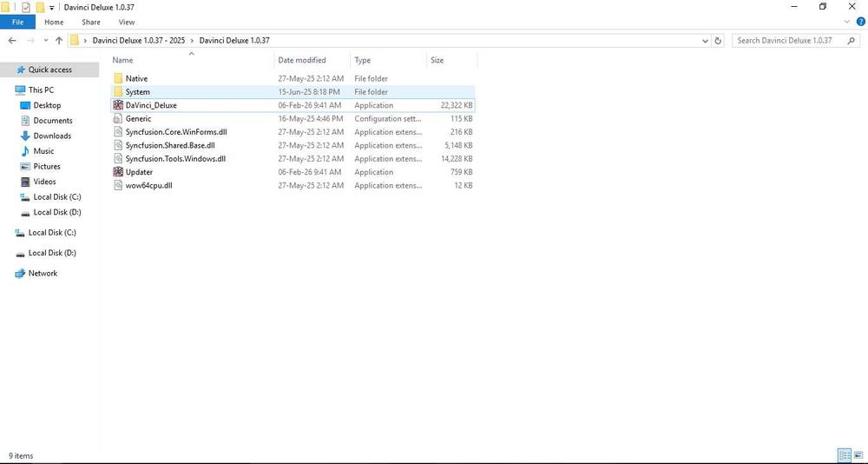
Task: Open Customize Quick Access Toolbar dropdown
Action: coord(51,8)
